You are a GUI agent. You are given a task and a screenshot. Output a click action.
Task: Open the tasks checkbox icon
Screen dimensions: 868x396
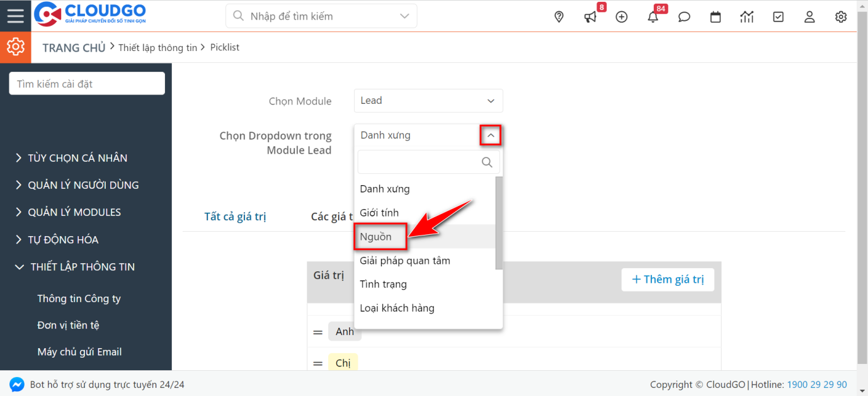(x=778, y=16)
